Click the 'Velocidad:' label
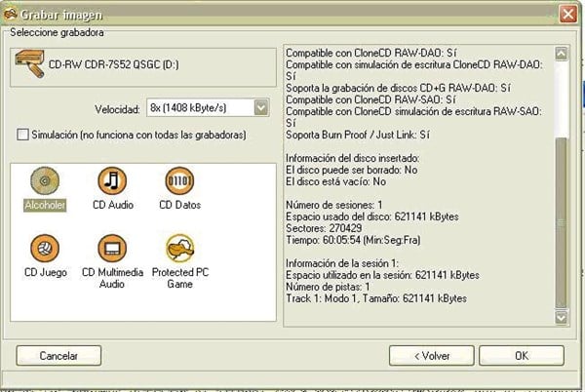 tap(117, 109)
